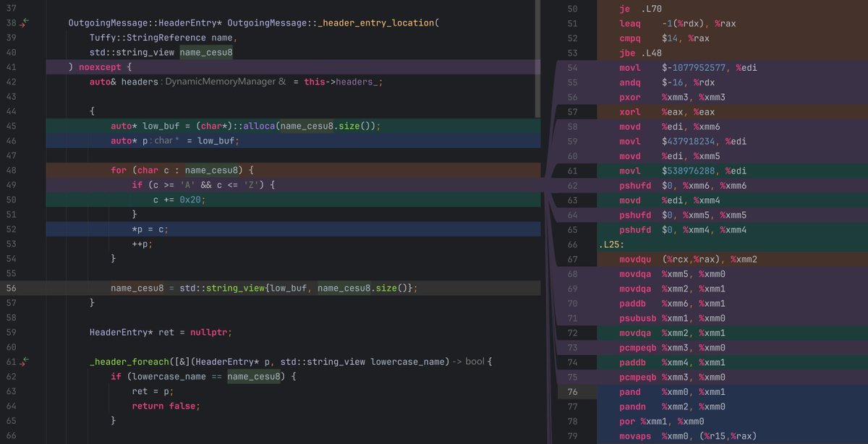
Task: Click the 'pxor %xmm3, %xmm3' instruction
Action: [673, 98]
